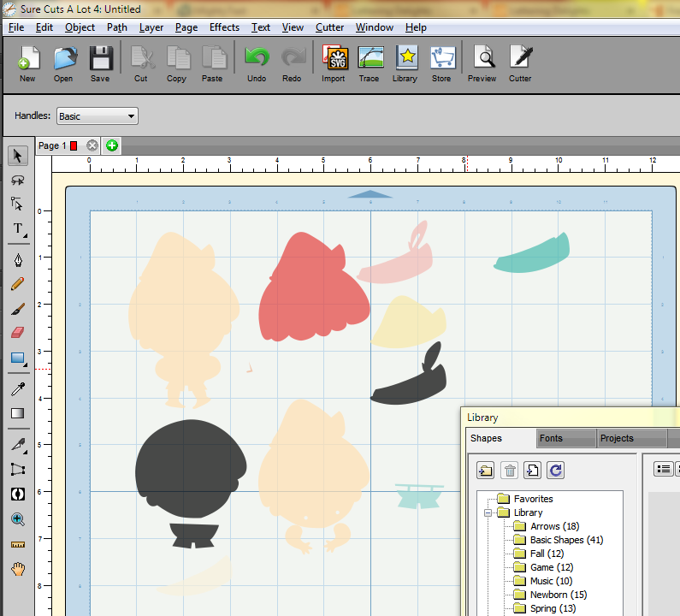The height and width of the screenshot is (616, 680).
Task: Click the Import SVG toolbar icon
Action: (333, 64)
